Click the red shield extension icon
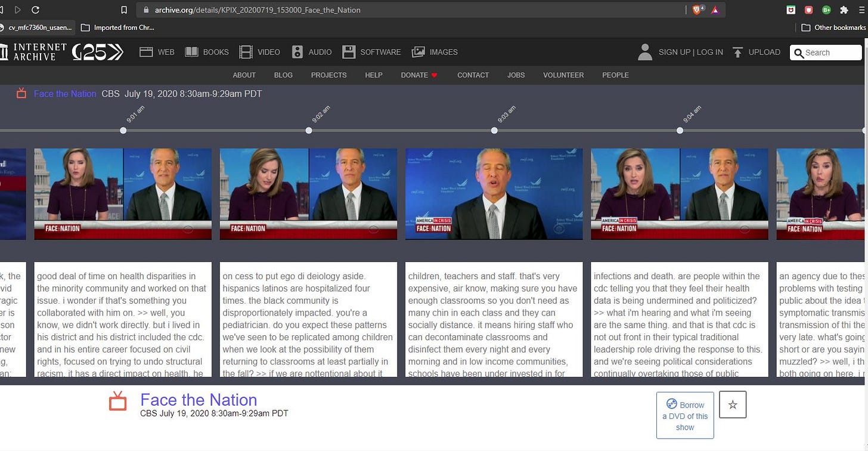Screen dimensions: 868x451 (808, 10)
